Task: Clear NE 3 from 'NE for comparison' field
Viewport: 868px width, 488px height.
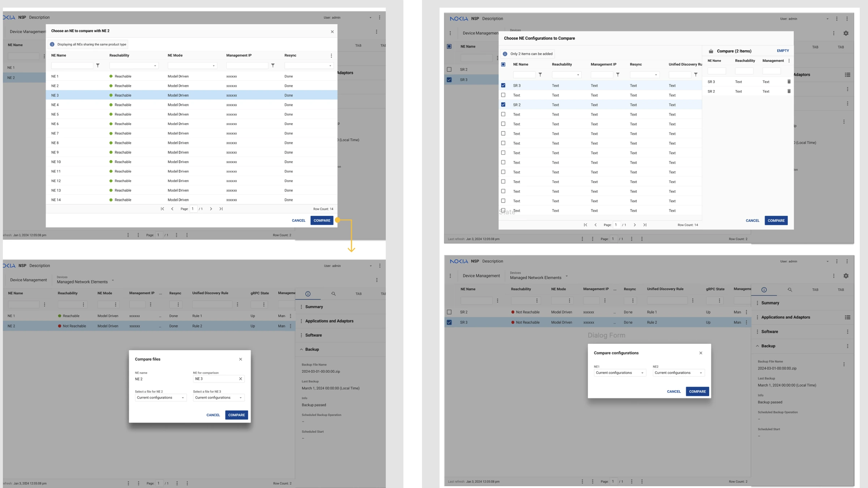Action: 241,379
